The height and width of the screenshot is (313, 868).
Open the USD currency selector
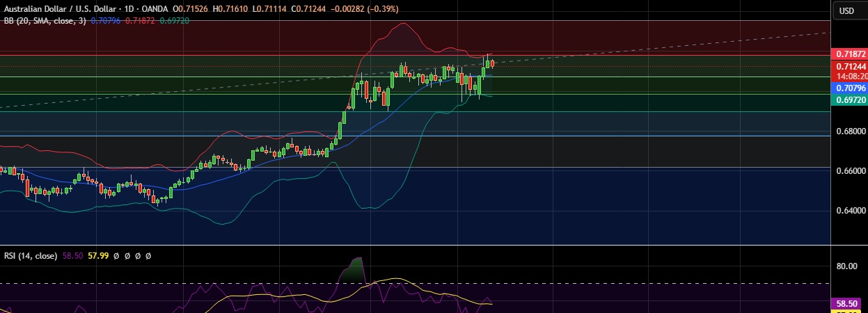tap(846, 10)
